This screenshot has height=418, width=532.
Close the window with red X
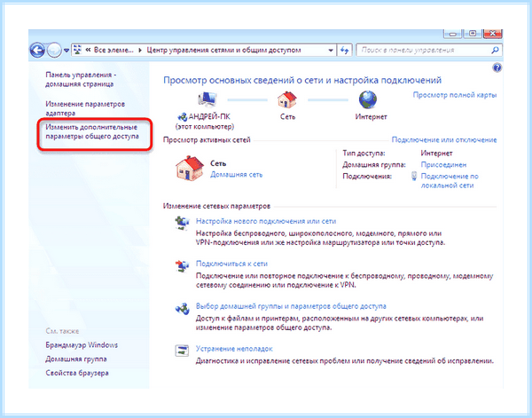click(493, 33)
